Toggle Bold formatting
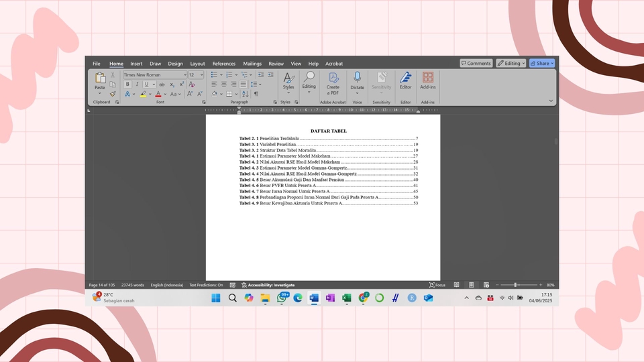644x362 pixels. (x=127, y=84)
